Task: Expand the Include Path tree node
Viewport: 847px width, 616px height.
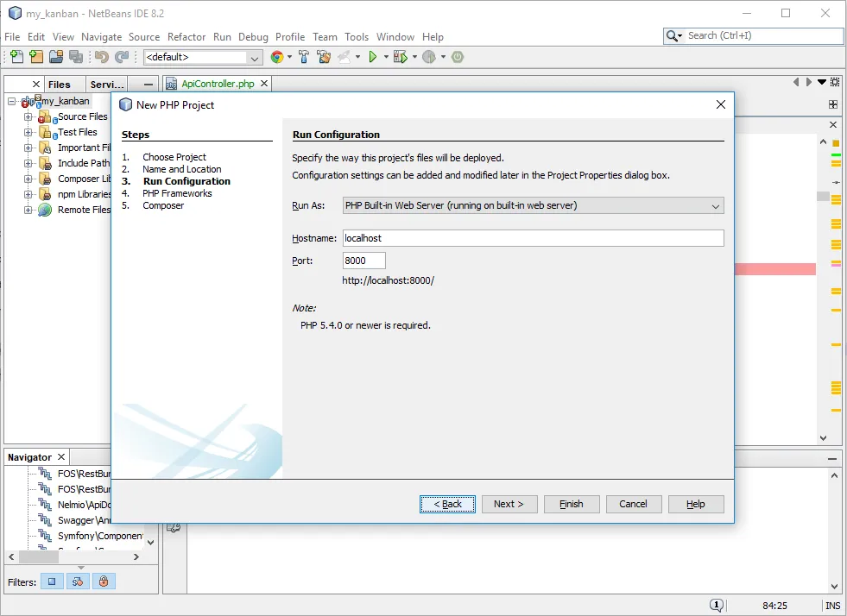Action: (28, 163)
